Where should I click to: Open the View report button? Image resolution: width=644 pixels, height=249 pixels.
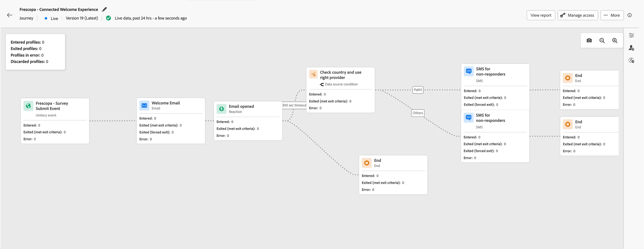click(x=541, y=15)
